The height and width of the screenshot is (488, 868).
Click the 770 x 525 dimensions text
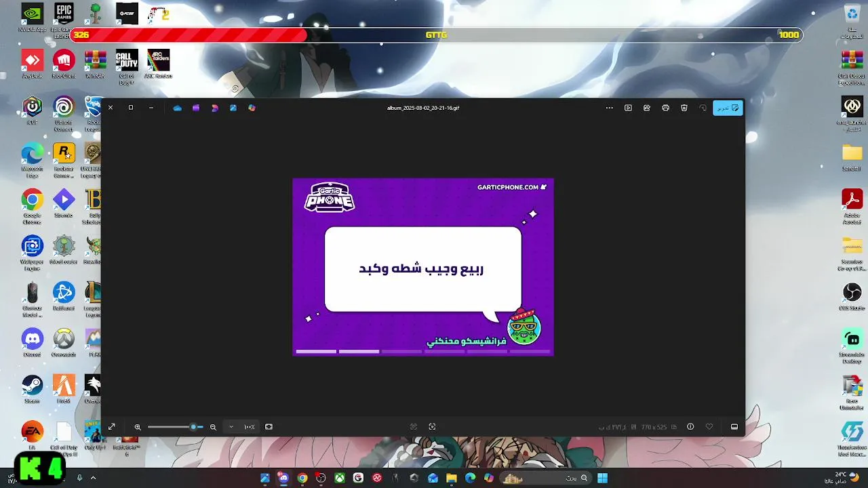click(654, 427)
